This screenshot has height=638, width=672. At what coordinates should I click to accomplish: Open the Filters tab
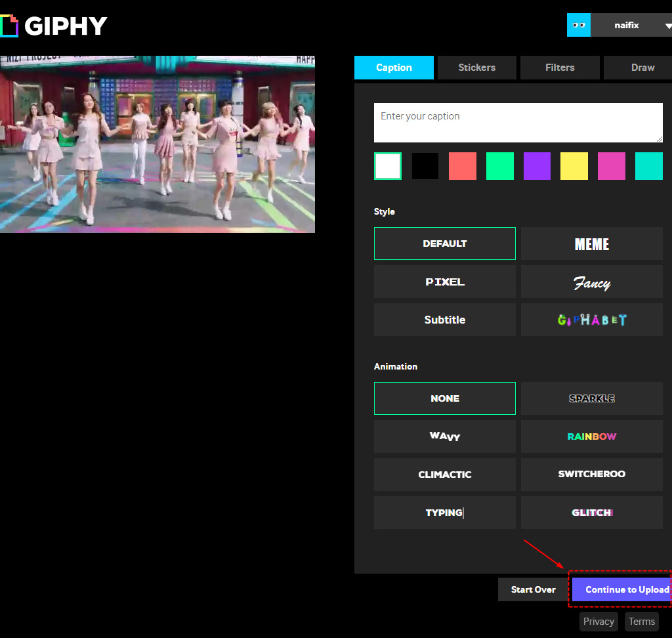pyautogui.click(x=560, y=68)
